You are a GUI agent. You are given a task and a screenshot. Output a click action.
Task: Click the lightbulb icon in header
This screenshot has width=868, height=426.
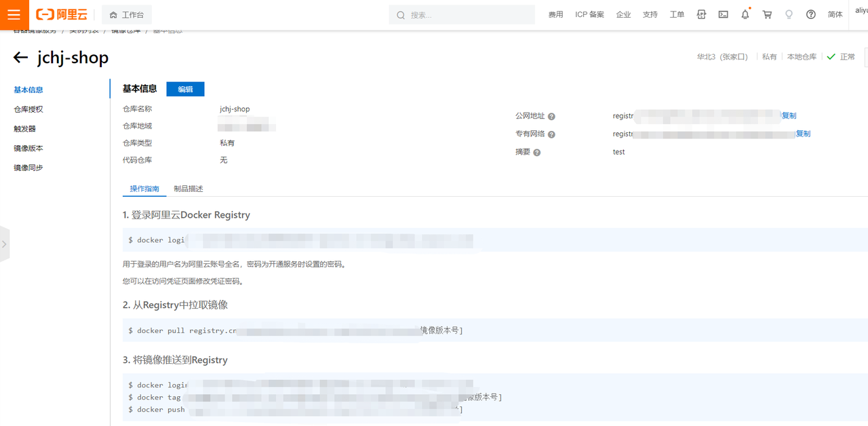[x=789, y=15]
